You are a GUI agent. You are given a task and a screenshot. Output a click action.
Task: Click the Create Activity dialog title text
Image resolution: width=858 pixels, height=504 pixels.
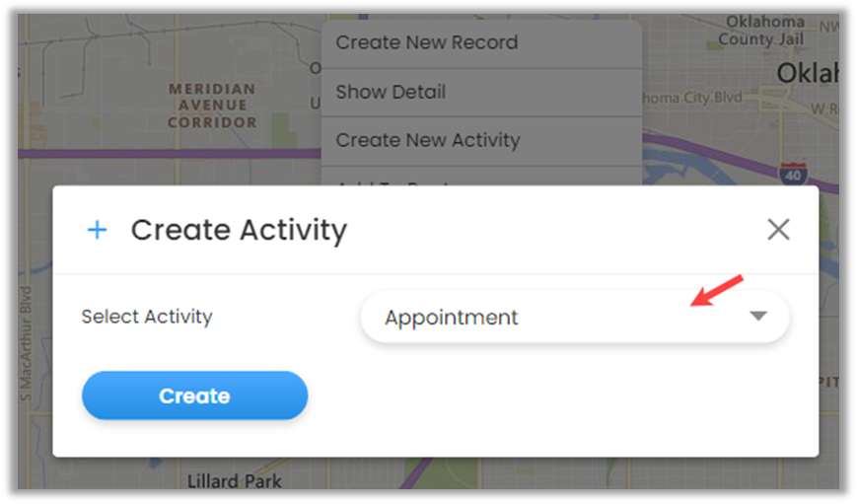tap(239, 230)
